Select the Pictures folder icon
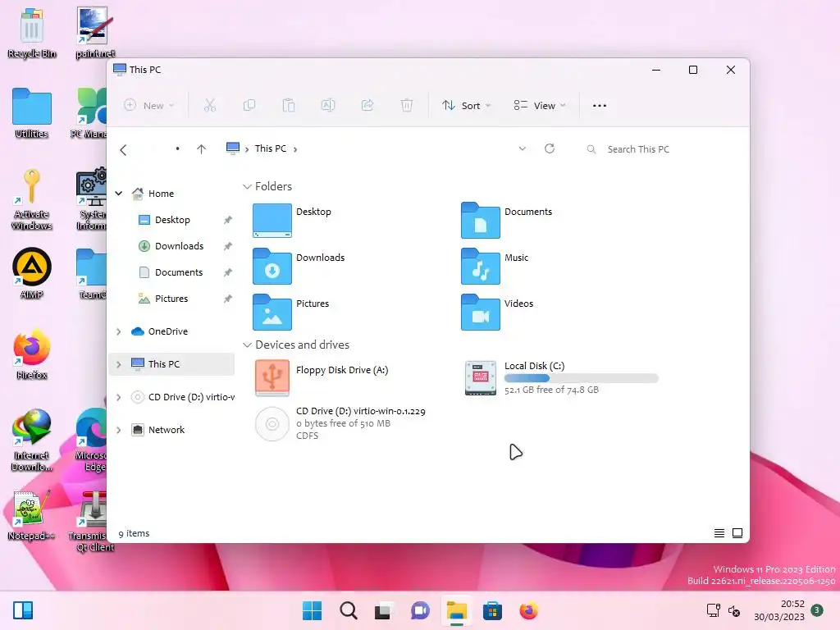The width and height of the screenshot is (840, 630). click(x=272, y=313)
